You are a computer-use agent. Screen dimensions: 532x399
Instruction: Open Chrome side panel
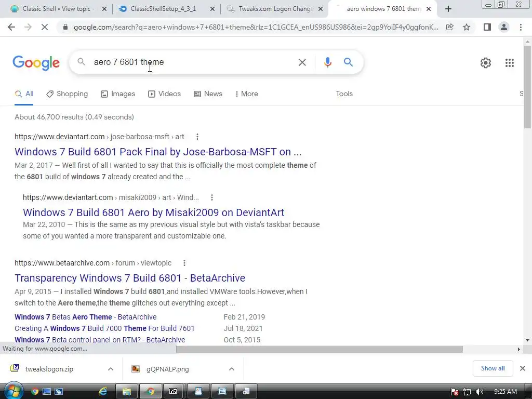pos(487,27)
